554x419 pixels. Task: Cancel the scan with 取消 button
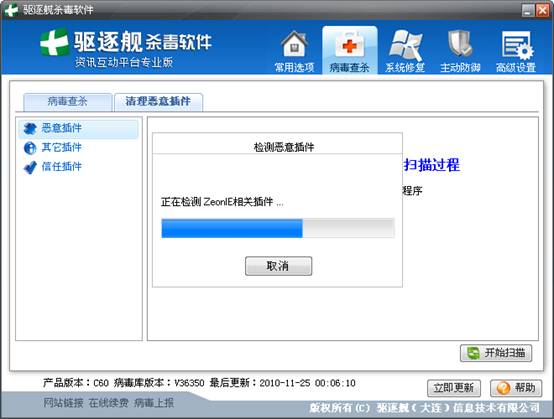(x=278, y=266)
